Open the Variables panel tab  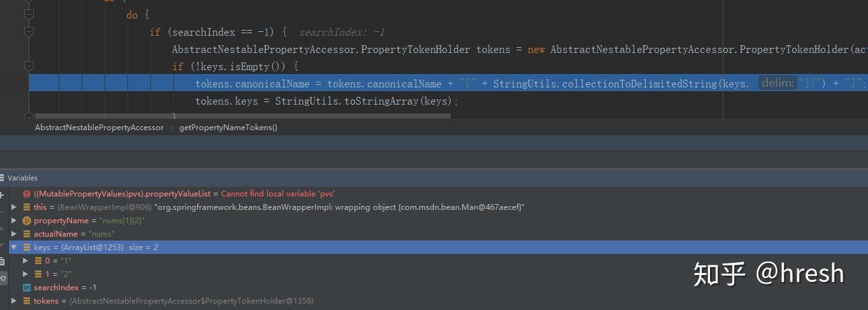(22, 178)
